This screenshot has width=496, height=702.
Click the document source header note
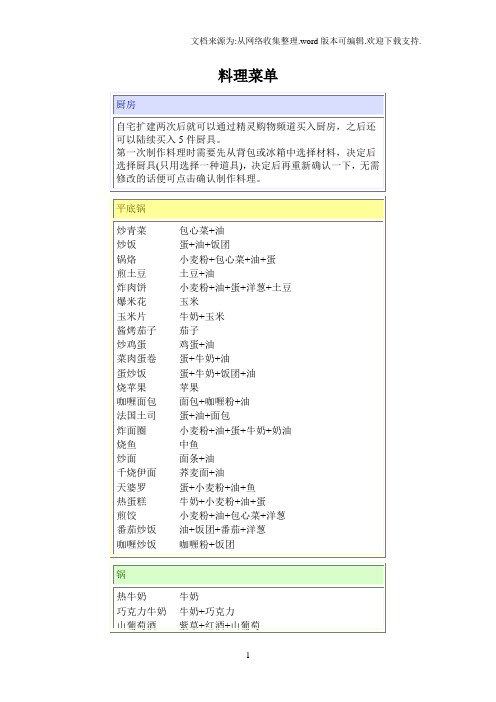(x=306, y=41)
